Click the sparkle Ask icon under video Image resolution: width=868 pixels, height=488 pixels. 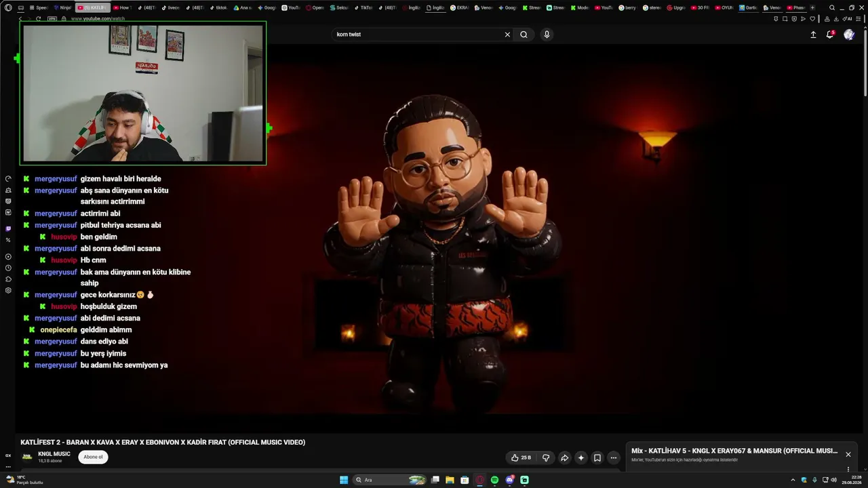click(580, 457)
